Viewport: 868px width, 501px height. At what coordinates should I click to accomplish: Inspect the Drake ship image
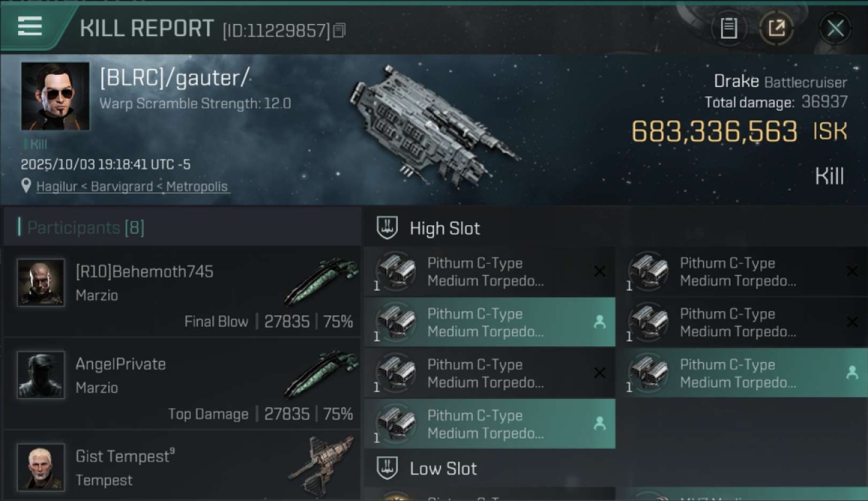[434, 124]
